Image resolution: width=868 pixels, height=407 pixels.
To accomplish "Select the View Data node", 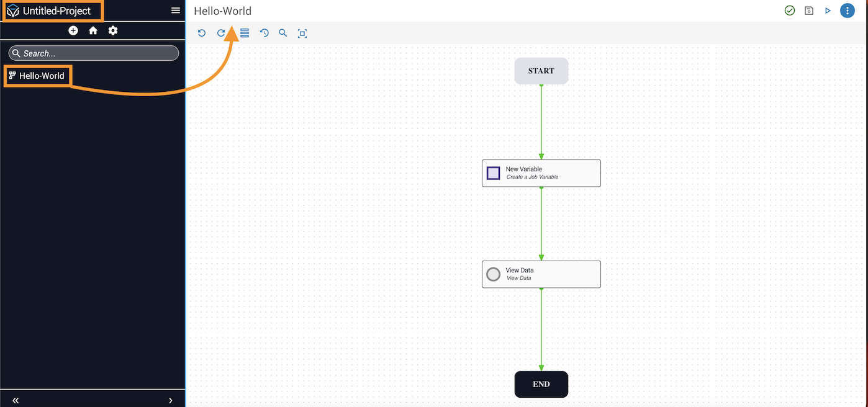I will (x=541, y=274).
